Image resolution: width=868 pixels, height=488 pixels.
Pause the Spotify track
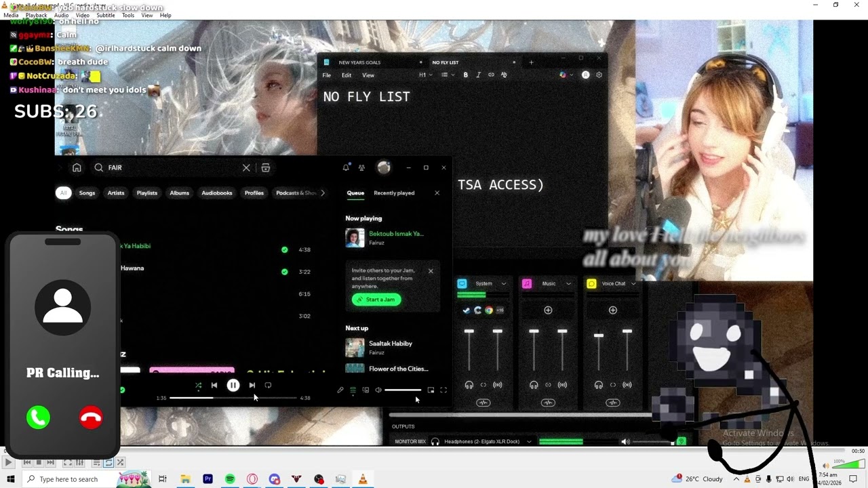(x=233, y=385)
